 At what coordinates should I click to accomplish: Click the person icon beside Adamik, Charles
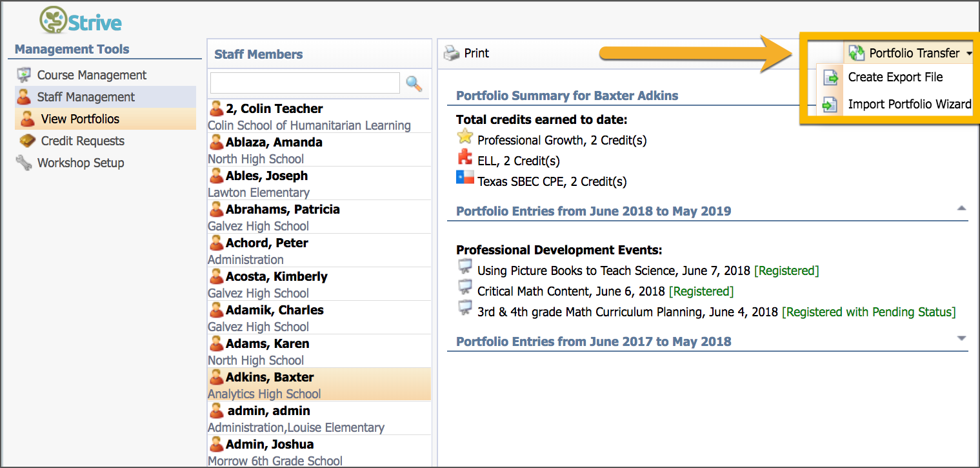pos(217,310)
